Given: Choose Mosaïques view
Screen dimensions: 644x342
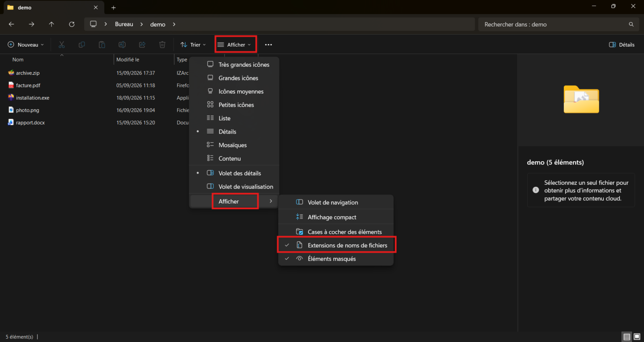Looking at the screenshot, I should [234, 145].
